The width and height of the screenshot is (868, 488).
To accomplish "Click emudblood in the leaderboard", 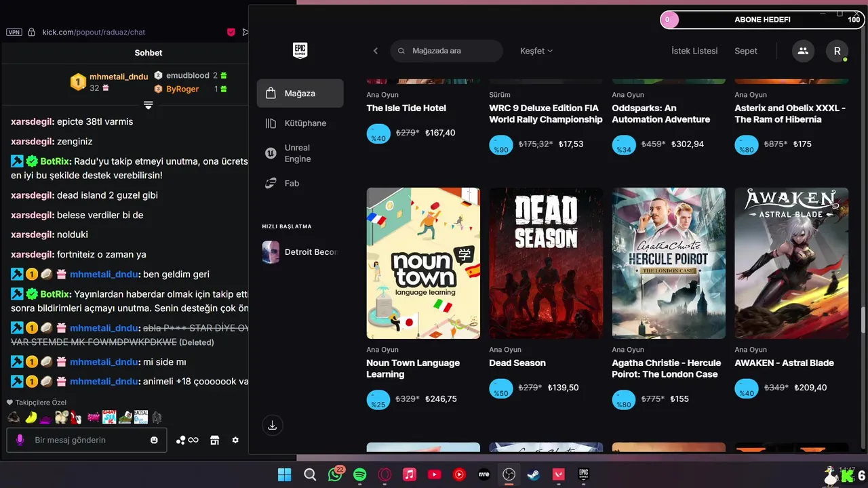I will point(188,76).
